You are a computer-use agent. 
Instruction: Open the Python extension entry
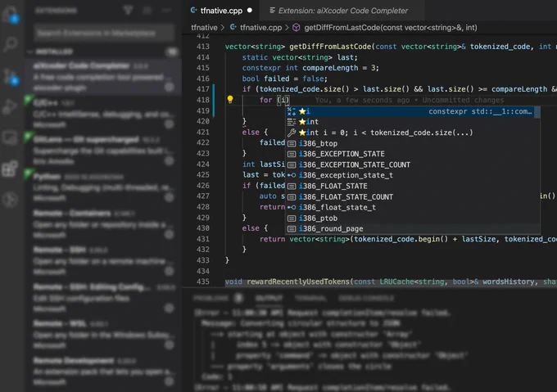pyautogui.click(x=103, y=187)
